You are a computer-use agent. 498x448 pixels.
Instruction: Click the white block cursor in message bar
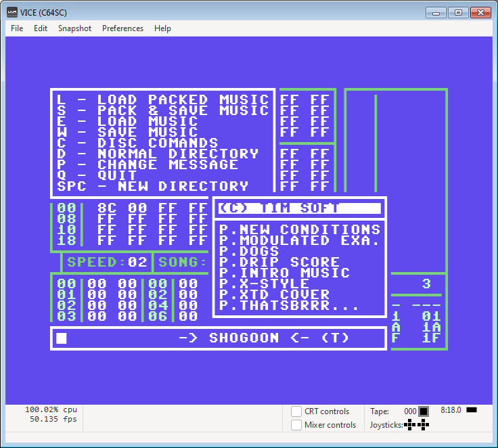[x=62, y=338]
